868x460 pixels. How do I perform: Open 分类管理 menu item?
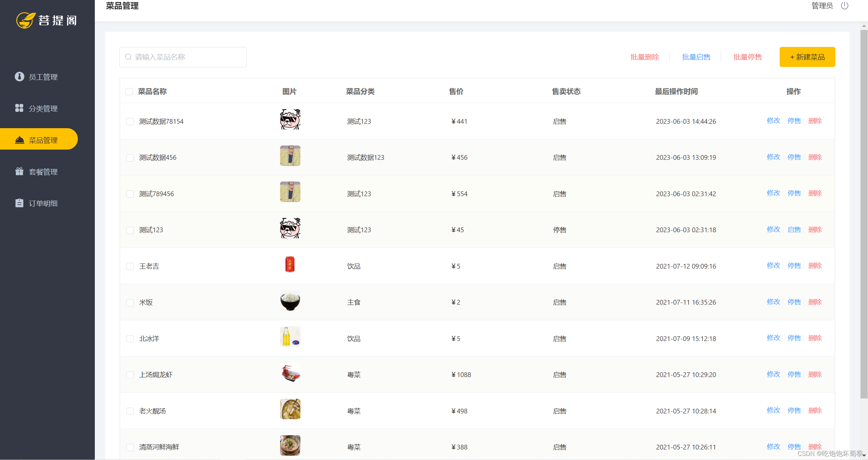click(x=43, y=108)
